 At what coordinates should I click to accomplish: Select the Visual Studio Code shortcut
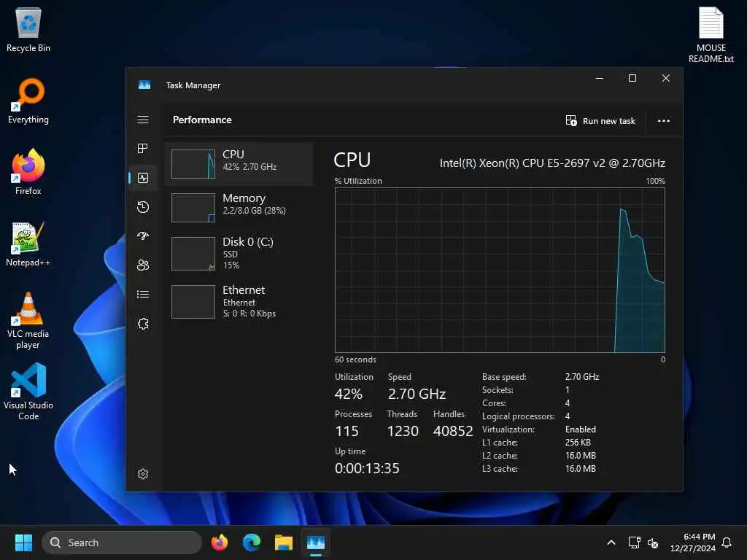pos(28,392)
